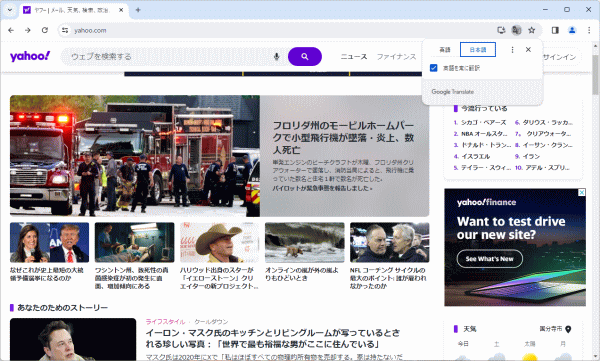Toggle always translate English checkbox

434,68
